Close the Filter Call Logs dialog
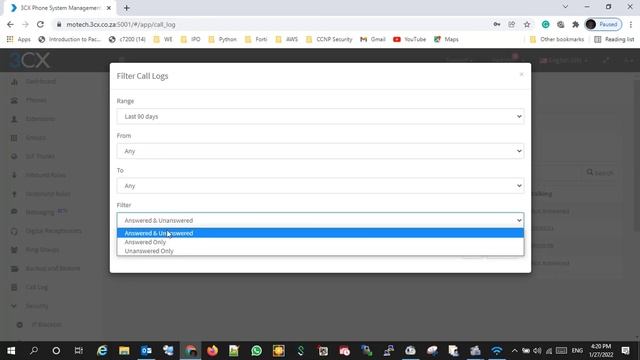 point(521,74)
